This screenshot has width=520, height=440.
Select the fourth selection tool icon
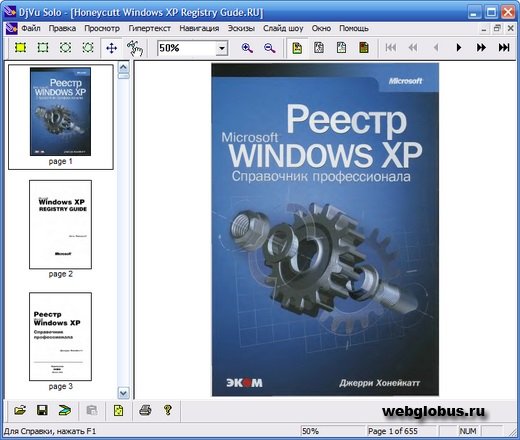88,48
